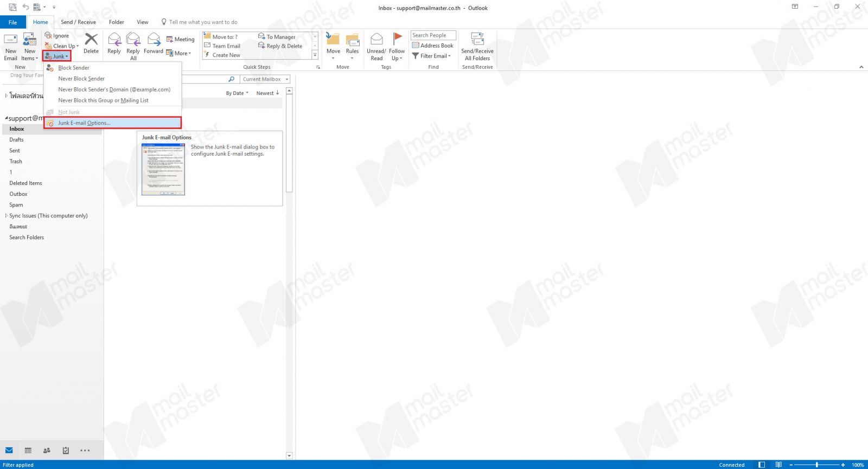Click the Reply & Delete quick step
This screenshot has height=469, width=868.
point(280,46)
